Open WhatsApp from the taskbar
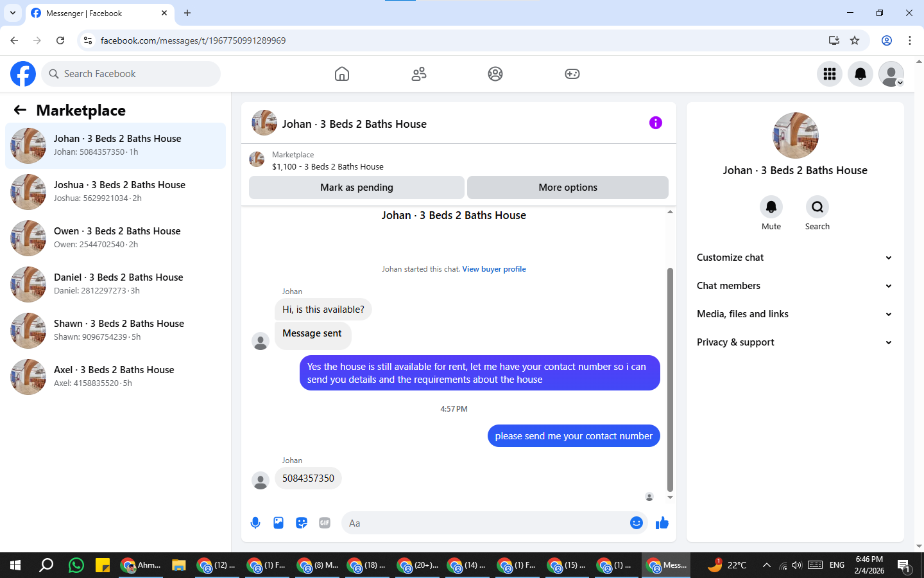Screen dimensions: 924x578 (76, 565)
